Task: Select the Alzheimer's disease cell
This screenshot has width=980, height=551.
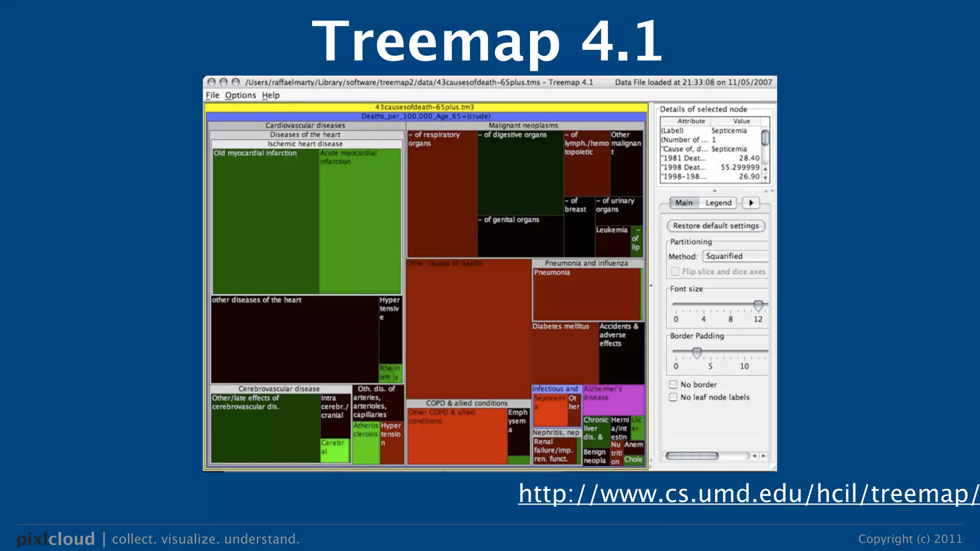Action: tap(613, 400)
